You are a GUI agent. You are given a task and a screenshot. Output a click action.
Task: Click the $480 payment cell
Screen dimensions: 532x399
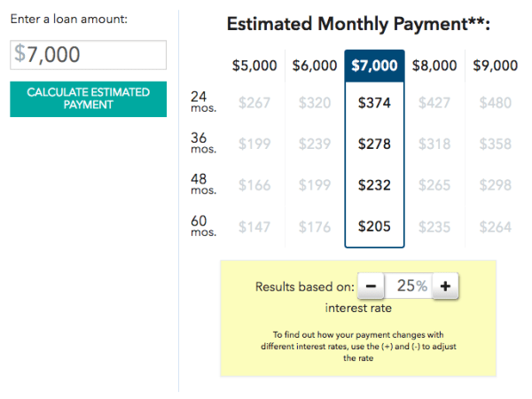coord(495,102)
